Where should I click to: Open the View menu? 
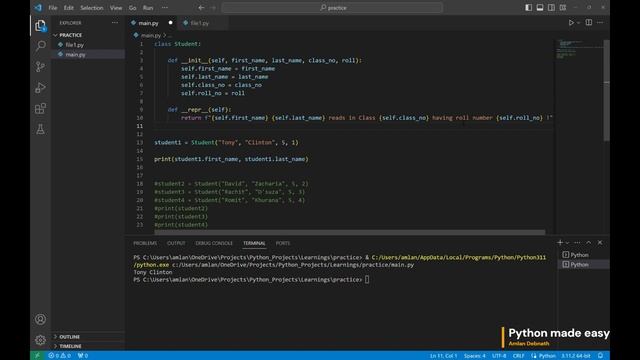point(116,8)
